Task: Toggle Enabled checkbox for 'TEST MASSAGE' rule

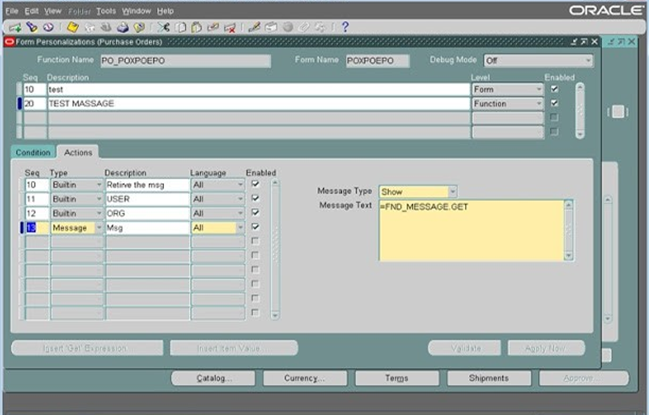Action: pos(554,103)
